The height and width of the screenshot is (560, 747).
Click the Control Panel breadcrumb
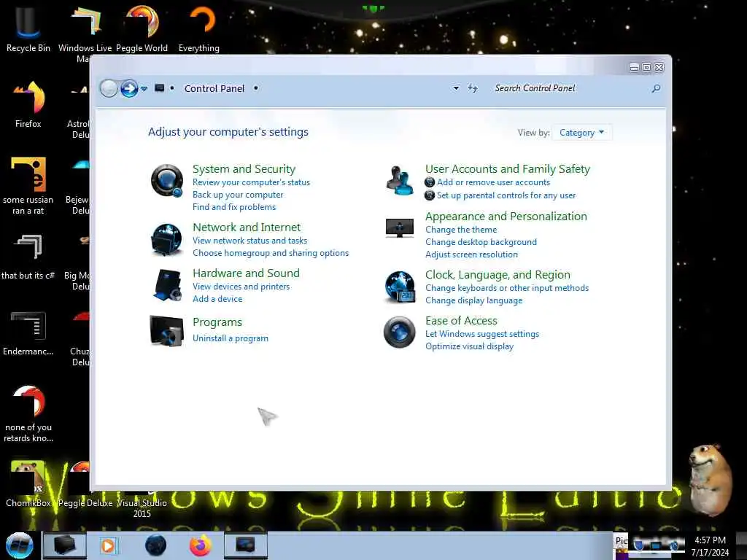pyautogui.click(x=214, y=88)
